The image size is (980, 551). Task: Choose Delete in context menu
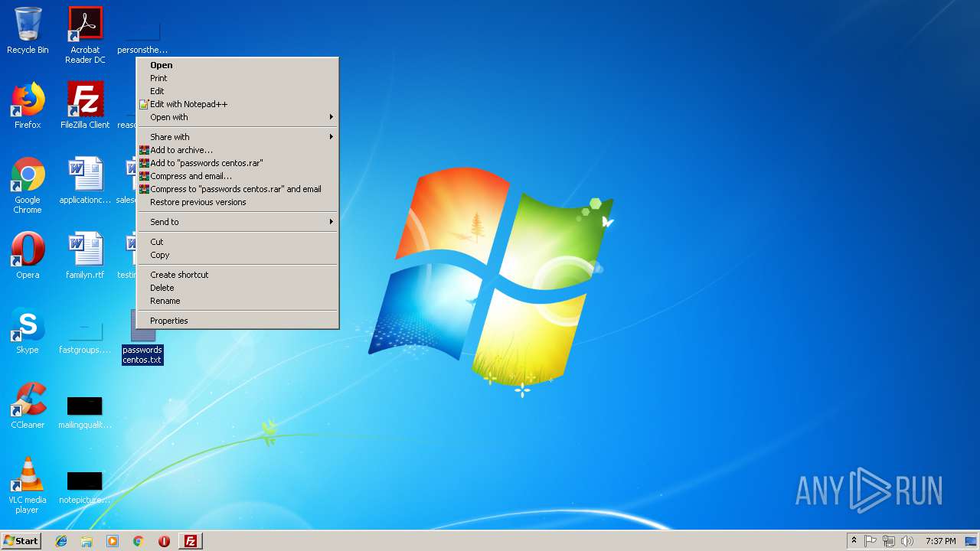point(237,288)
